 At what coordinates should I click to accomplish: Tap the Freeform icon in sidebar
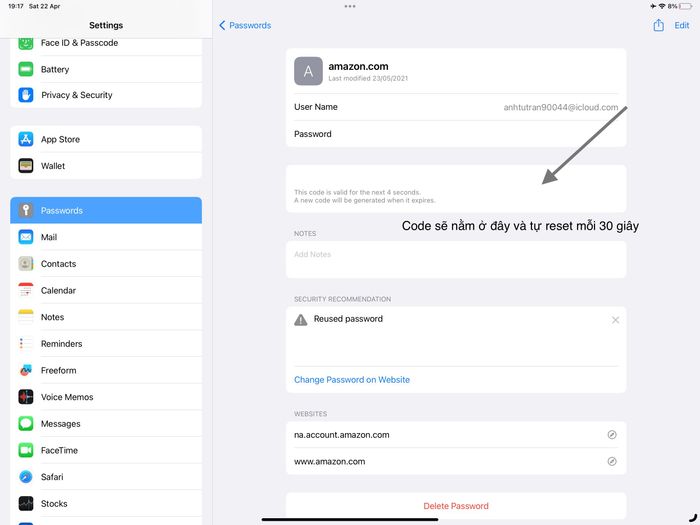click(26, 370)
